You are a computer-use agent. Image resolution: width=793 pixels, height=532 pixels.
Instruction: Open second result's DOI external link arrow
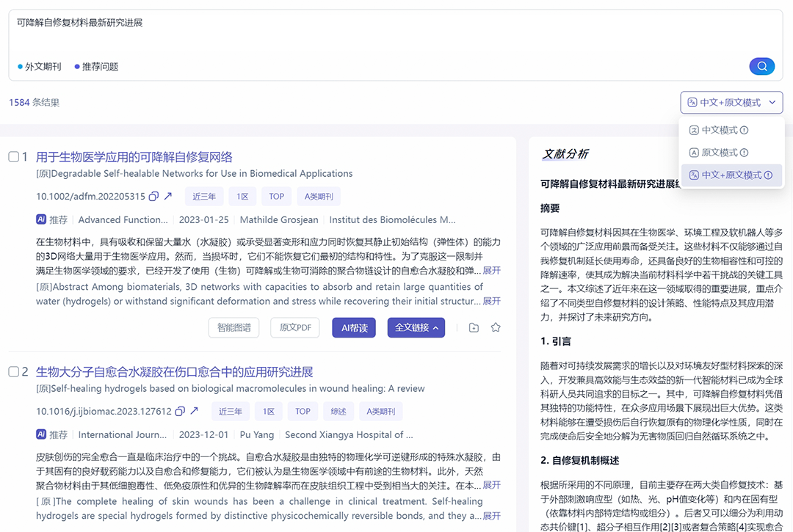pos(195,412)
